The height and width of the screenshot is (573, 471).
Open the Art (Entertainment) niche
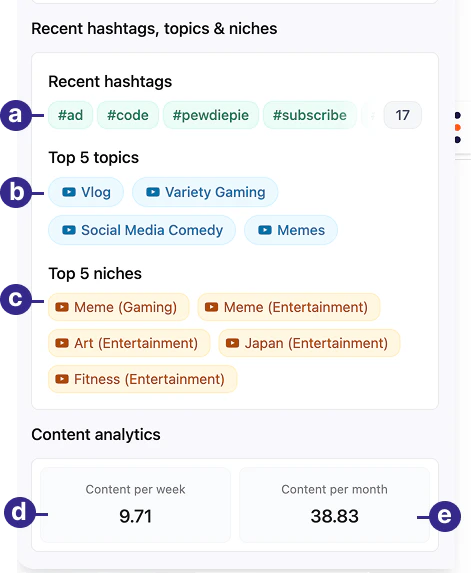129,343
